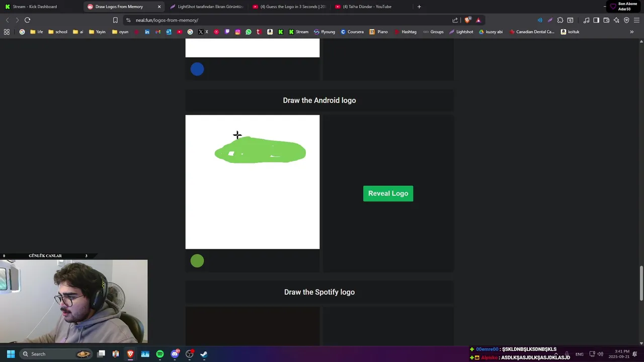
Task: Open the Brave Wallet icon
Action: point(606,20)
